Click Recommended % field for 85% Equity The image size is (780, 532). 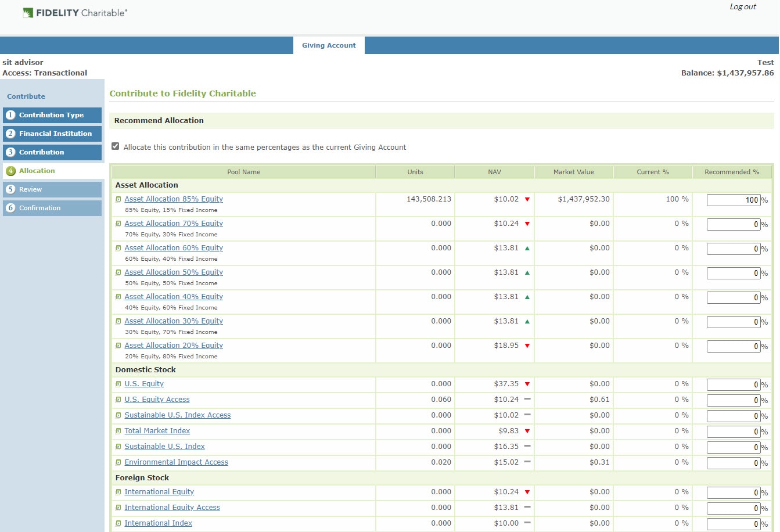coord(734,200)
